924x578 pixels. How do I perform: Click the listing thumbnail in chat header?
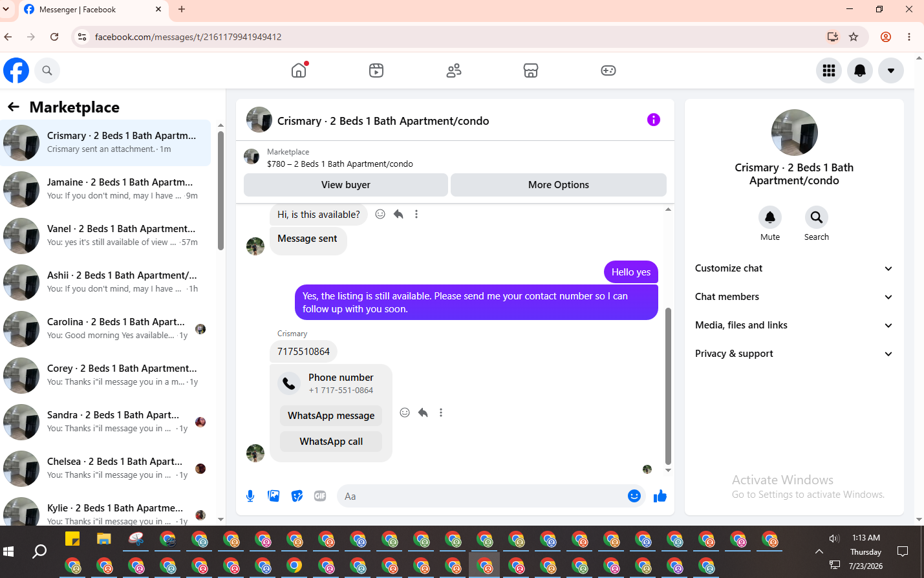(259, 120)
